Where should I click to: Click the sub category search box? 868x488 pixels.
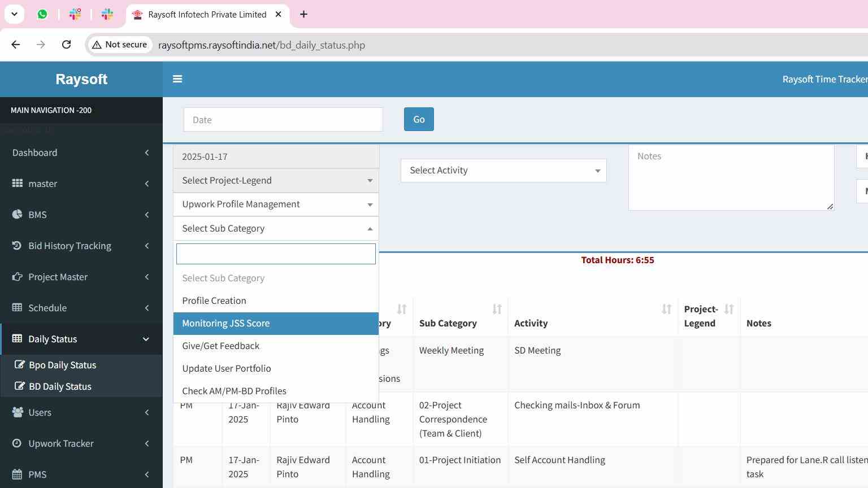tap(276, 254)
